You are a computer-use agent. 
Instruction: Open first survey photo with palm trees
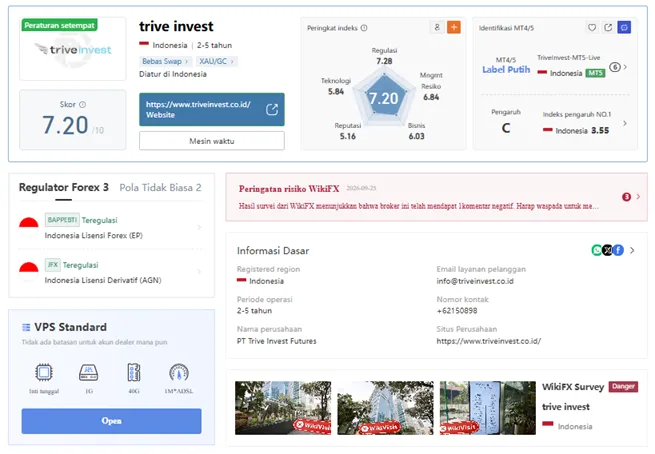click(283, 408)
